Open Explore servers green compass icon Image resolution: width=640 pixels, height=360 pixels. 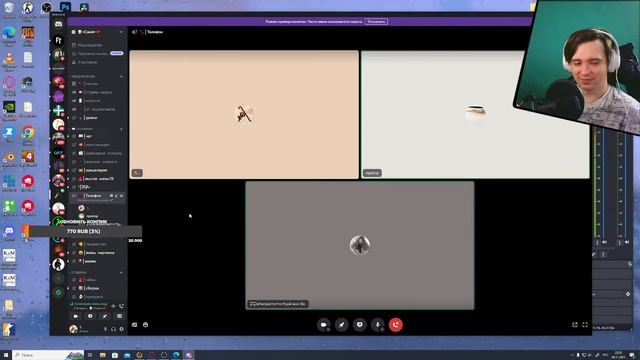(x=58, y=293)
